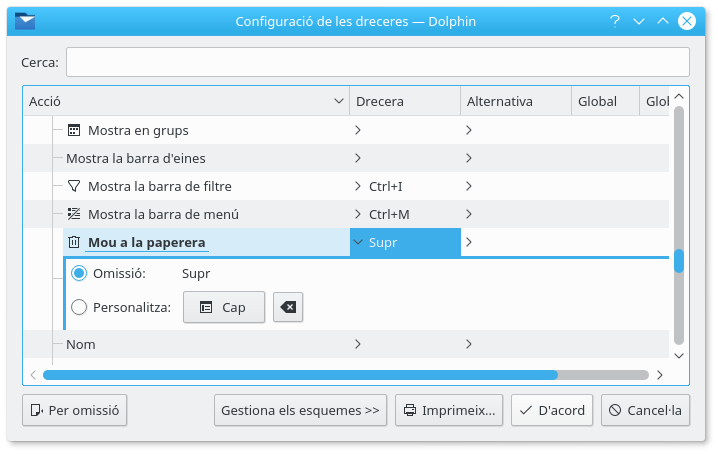Click the menu bar row icon
Screen dimensions: 718x454
74,214
